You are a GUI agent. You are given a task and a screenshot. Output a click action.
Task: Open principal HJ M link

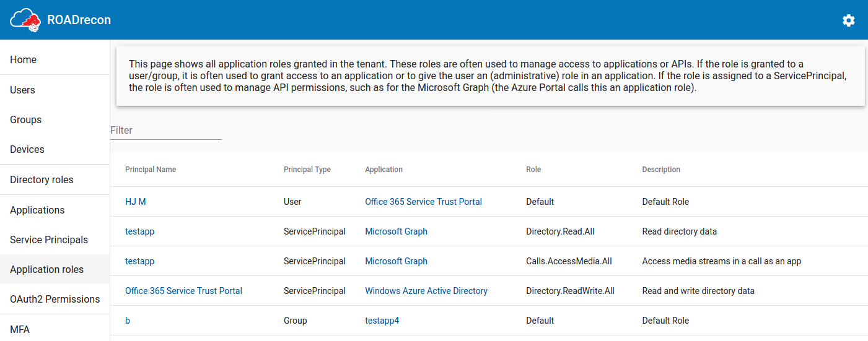click(136, 202)
